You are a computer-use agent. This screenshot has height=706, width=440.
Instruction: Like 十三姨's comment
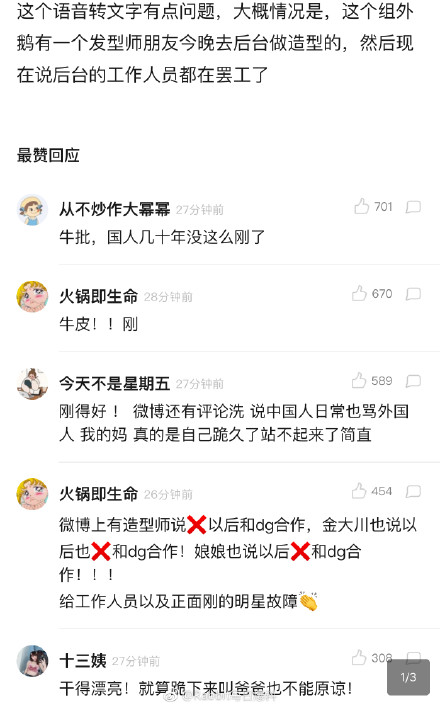(359, 657)
